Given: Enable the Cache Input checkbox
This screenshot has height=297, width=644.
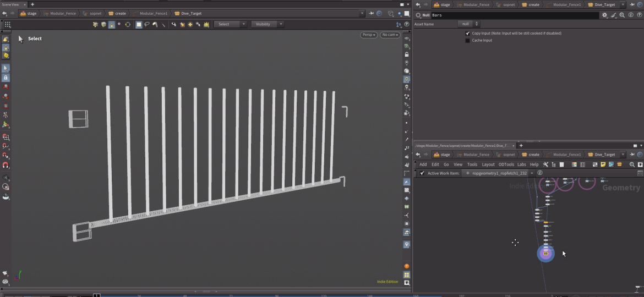Looking at the screenshot, I should pyautogui.click(x=468, y=40).
